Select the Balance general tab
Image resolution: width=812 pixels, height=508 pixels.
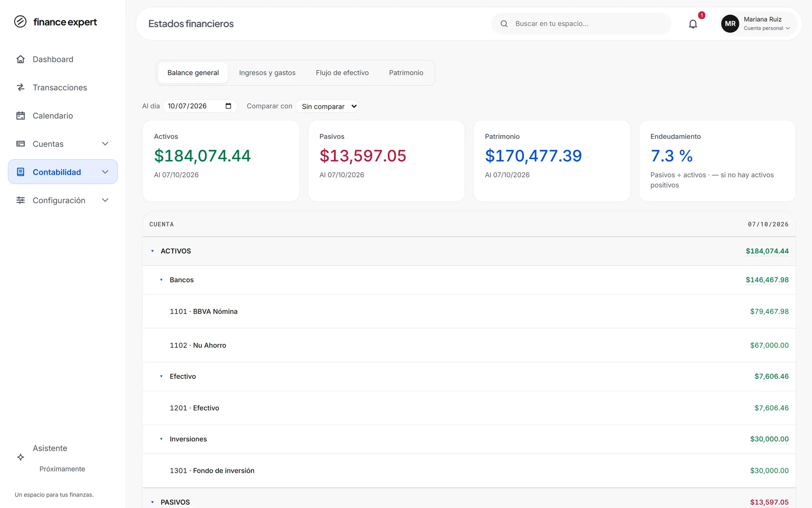(193, 73)
